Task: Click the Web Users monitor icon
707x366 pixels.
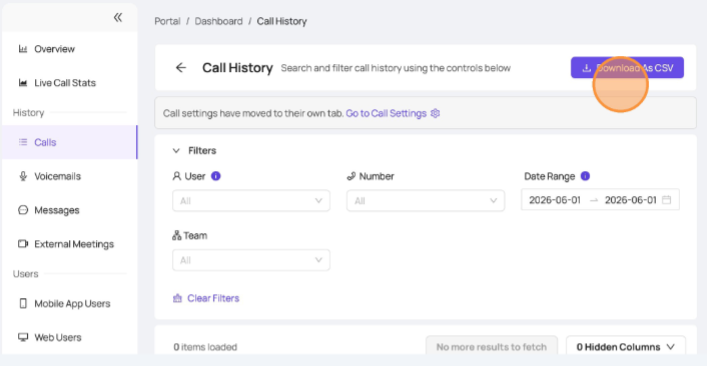Action: pos(23,337)
